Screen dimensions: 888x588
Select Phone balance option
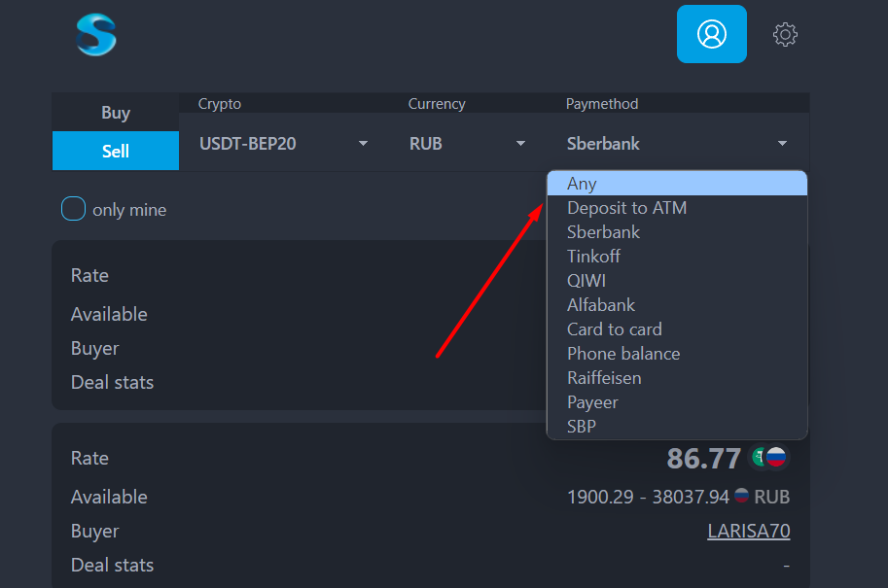tap(677, 354)
